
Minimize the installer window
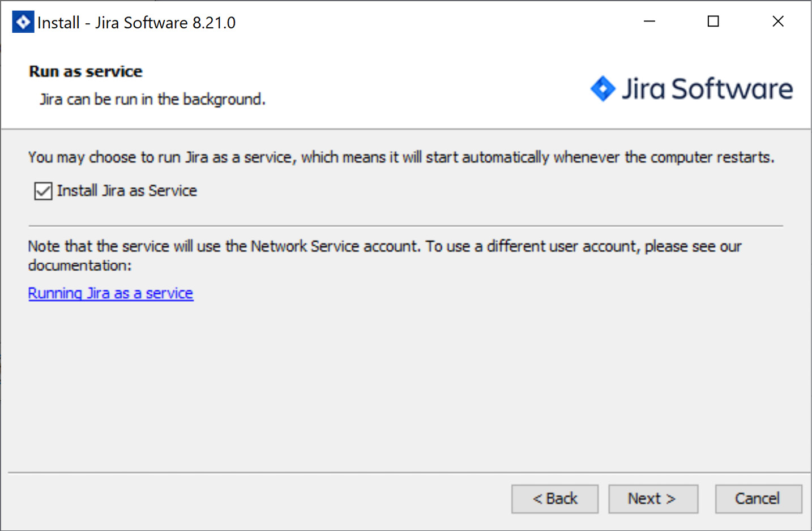coord(649,21)
